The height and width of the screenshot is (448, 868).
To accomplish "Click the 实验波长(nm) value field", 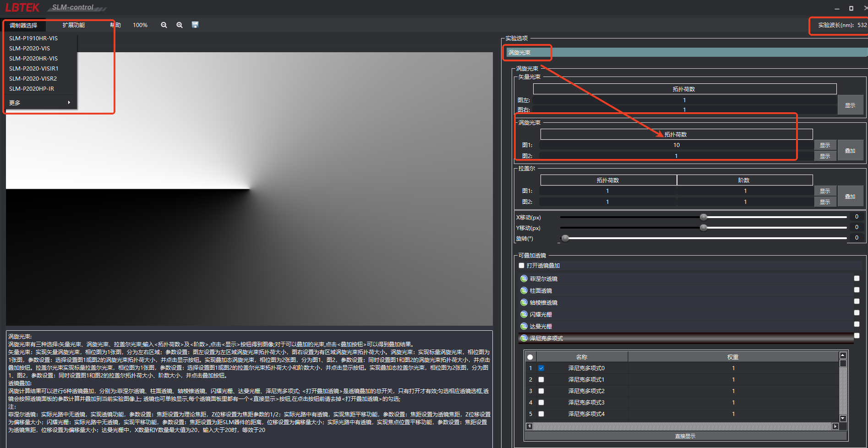I will tap(862, 25).
